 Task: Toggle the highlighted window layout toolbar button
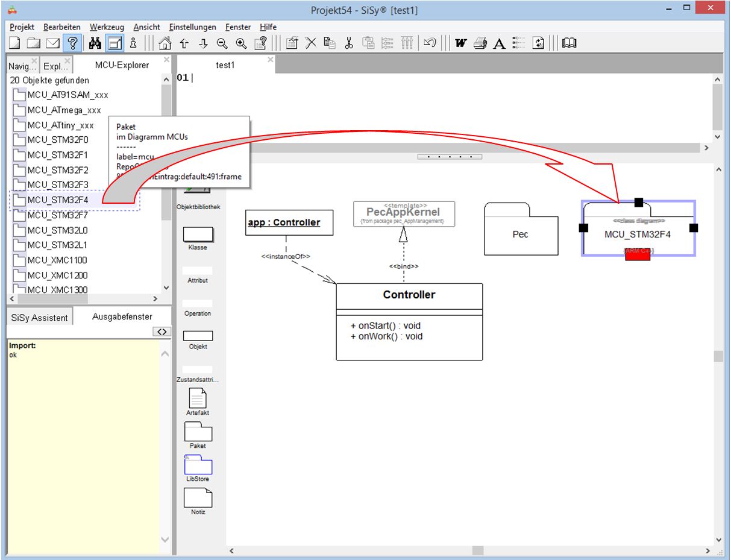(115, 43)
